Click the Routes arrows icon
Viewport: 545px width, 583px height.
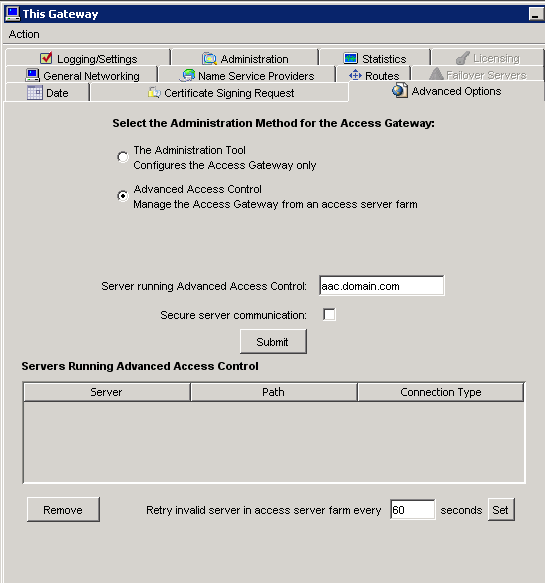pos(355,75)
